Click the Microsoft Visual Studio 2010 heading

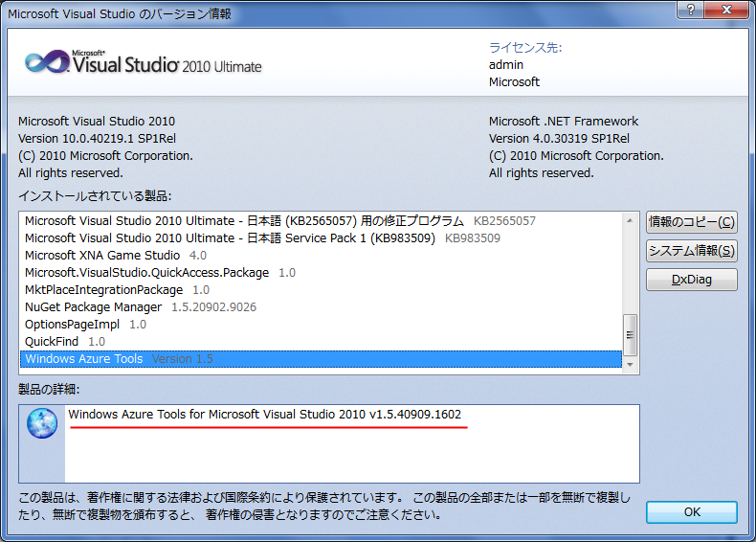point(97,122)
